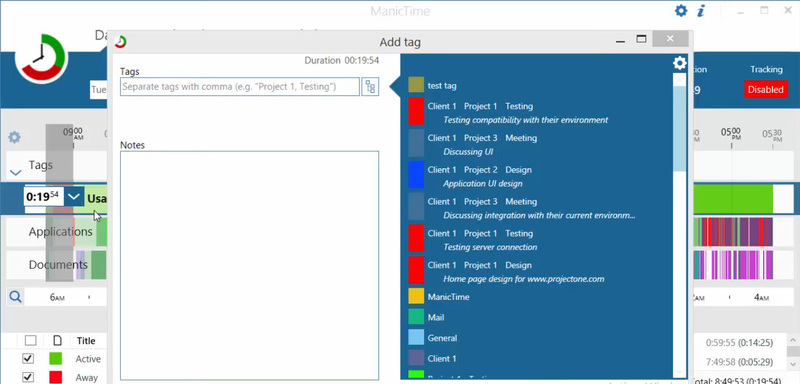Click blue swatch of Project 2 Design
The image size is (800, 384).
coord(416,175)
